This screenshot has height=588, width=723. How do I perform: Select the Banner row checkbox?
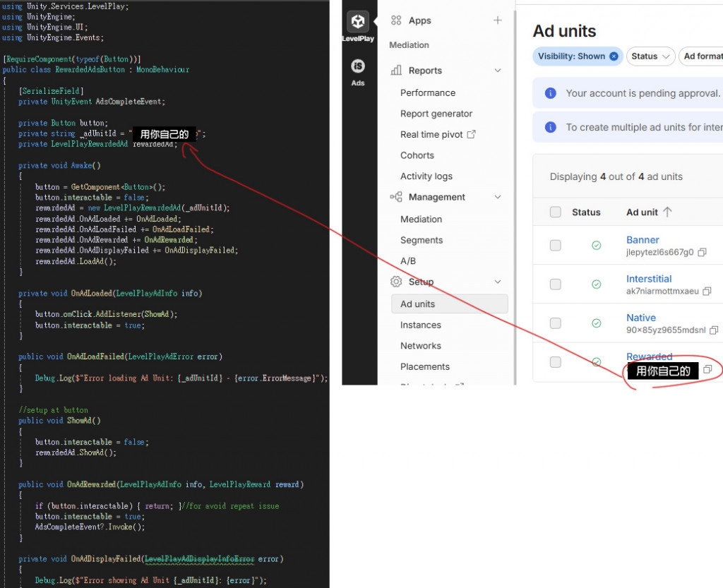pyautogui.click(x=556, y=245)
